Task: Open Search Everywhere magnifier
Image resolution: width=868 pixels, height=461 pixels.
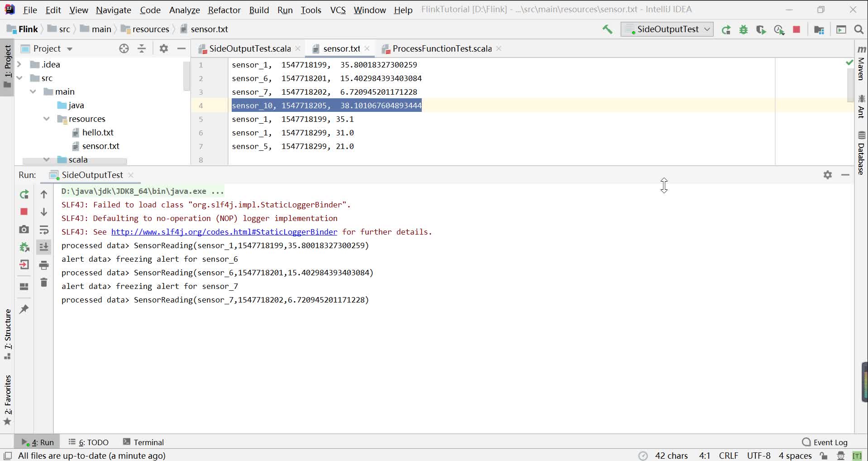Action: tap(858, 29)
